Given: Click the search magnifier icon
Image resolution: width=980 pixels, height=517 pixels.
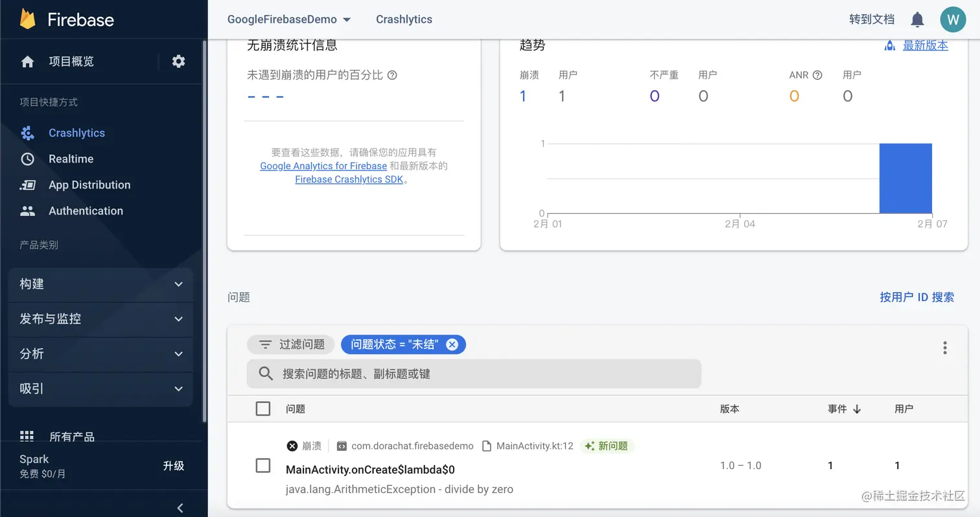Looking at the screenshot, I should click(265, 374).
